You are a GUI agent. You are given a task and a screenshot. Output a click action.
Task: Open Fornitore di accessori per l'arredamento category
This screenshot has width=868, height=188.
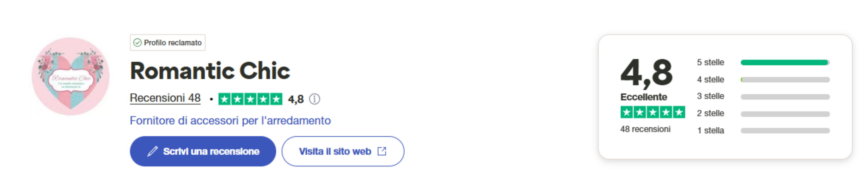(230, 121)
